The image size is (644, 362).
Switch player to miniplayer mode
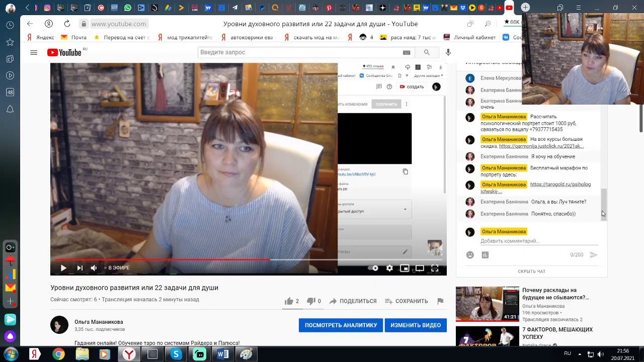tap(405, 268)
